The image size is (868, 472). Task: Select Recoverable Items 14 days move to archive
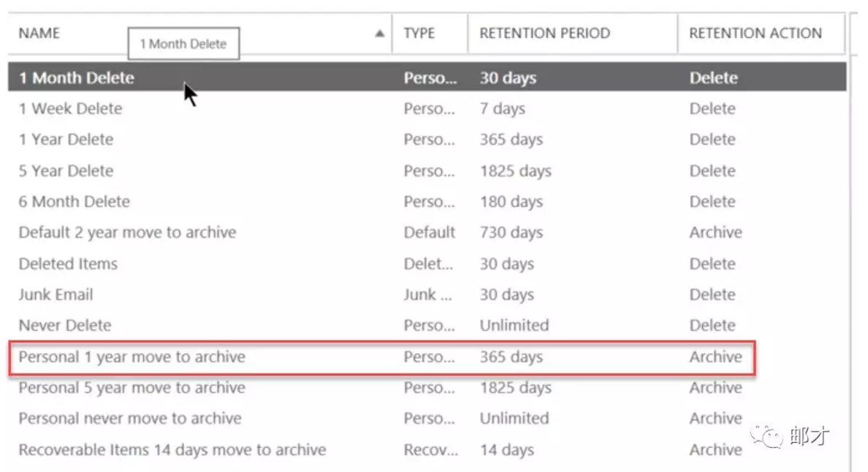pyautogui.click(x=172, y=450)
